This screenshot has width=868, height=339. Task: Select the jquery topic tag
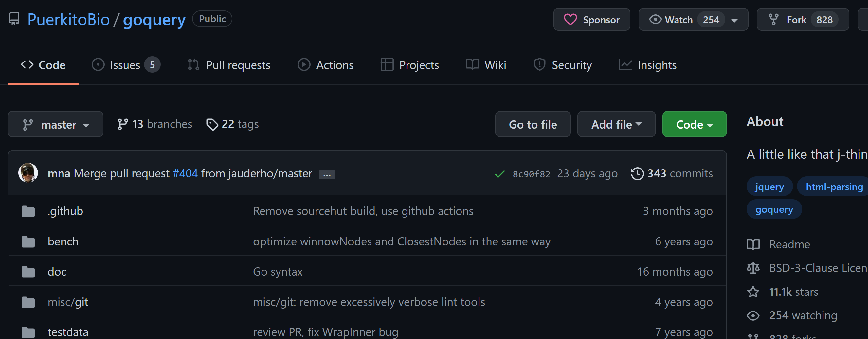769,186
